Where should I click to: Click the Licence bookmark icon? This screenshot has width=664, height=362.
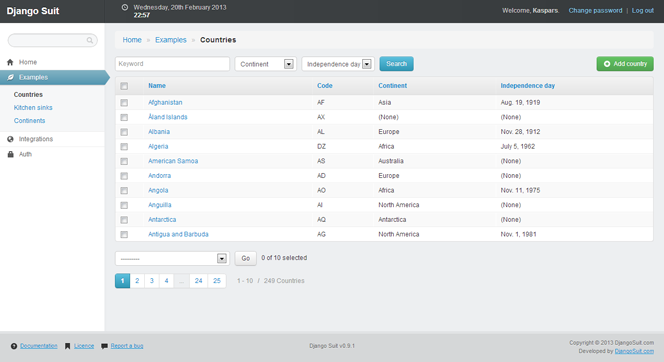tap(67, 346)
